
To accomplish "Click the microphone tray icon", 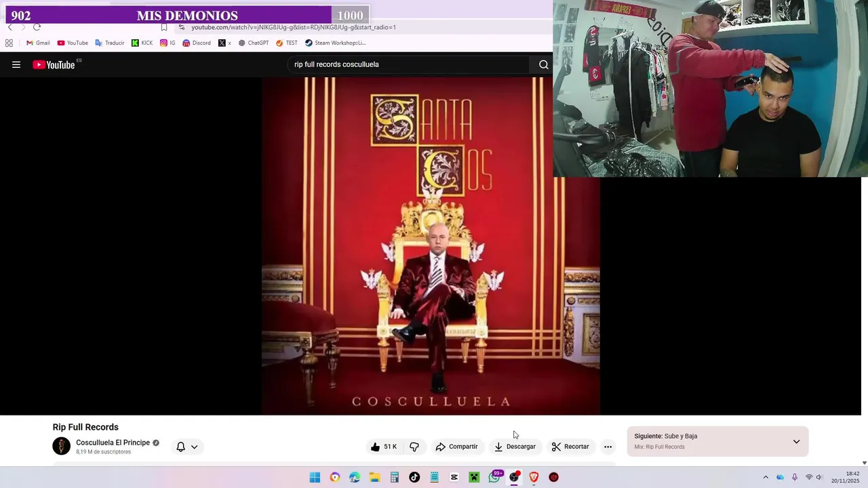I will pos(795,477).
